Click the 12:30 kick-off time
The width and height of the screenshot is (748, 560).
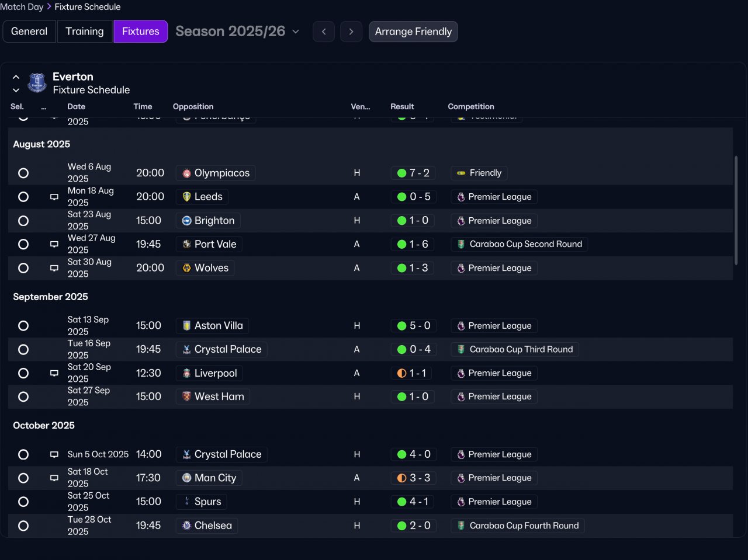coord(148,373)
